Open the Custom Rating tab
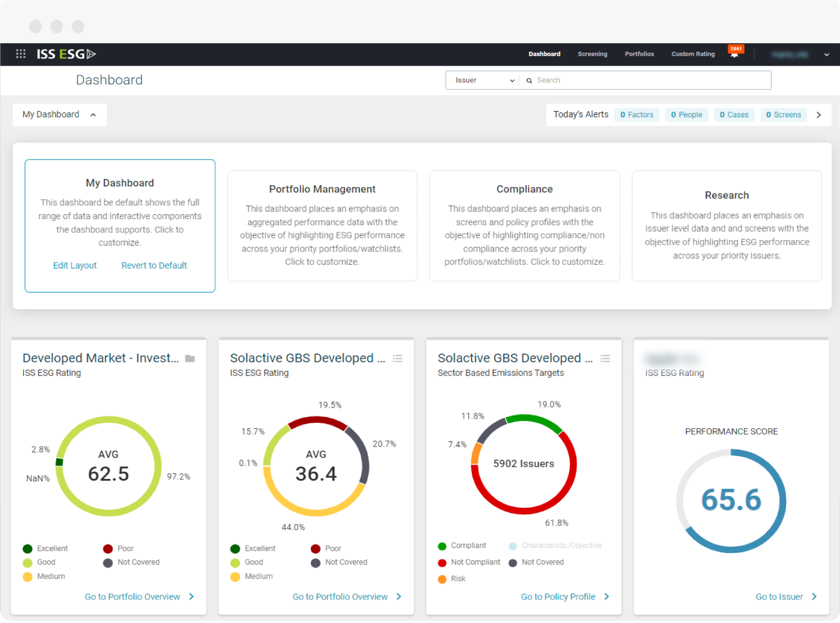This screenshot has height=623, width=840. [x=693, y=54]
